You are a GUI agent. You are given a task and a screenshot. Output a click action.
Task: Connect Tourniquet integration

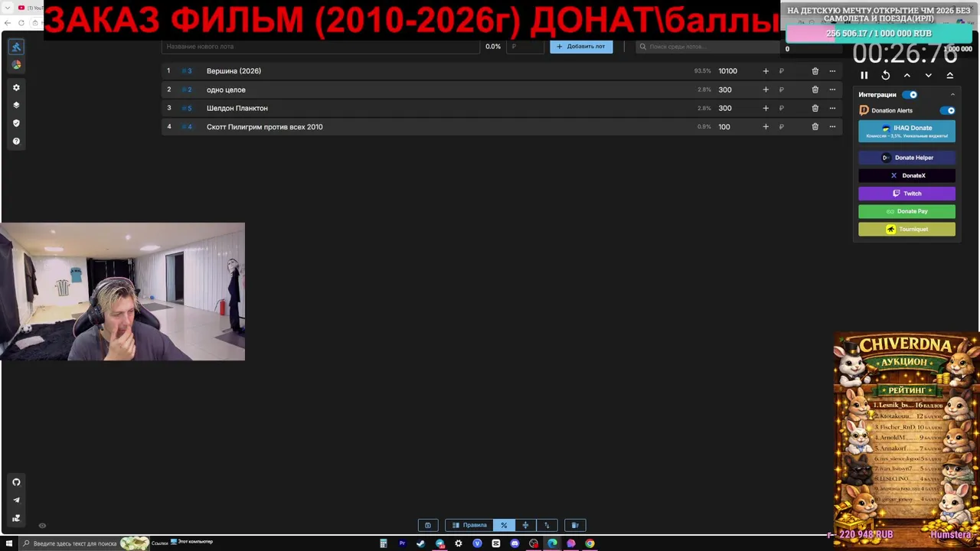[906, 229]
